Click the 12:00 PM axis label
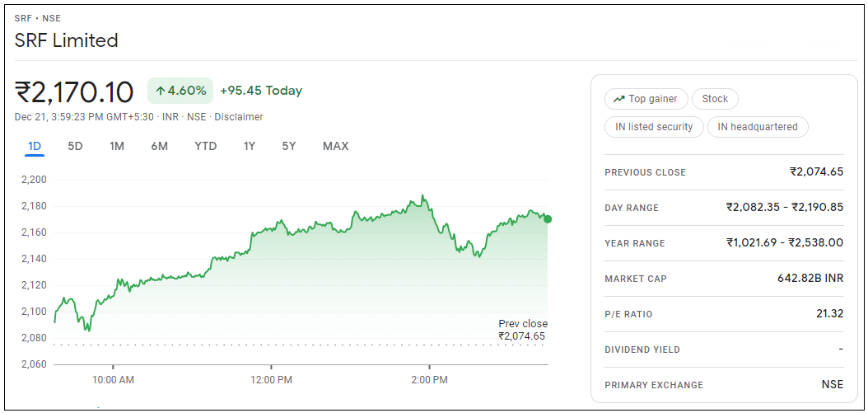868x413 pixels. 271,381
